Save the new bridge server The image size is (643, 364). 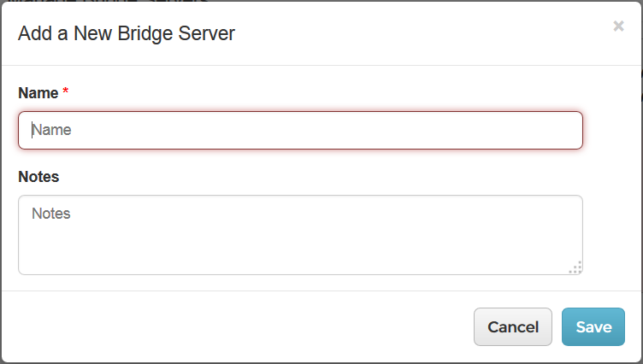(593, 327)
